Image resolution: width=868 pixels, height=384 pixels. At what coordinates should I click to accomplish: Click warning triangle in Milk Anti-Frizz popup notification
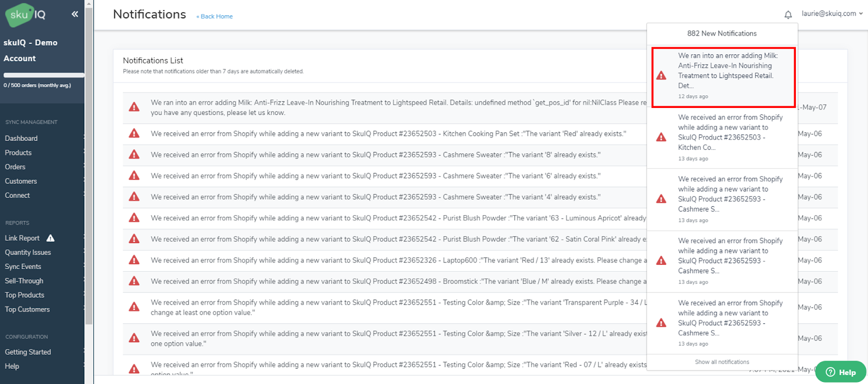click(x=661, y=75)
